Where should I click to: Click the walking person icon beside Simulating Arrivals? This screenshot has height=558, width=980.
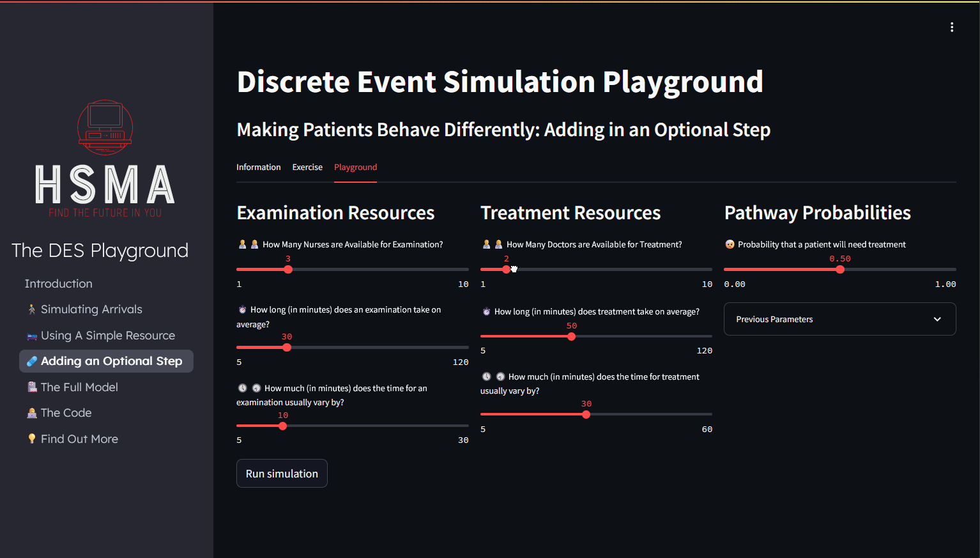pos(32,309)
